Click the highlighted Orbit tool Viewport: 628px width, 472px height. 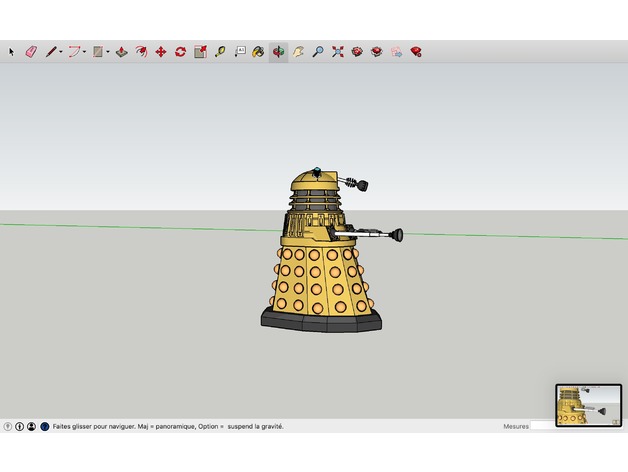[278, 51]
